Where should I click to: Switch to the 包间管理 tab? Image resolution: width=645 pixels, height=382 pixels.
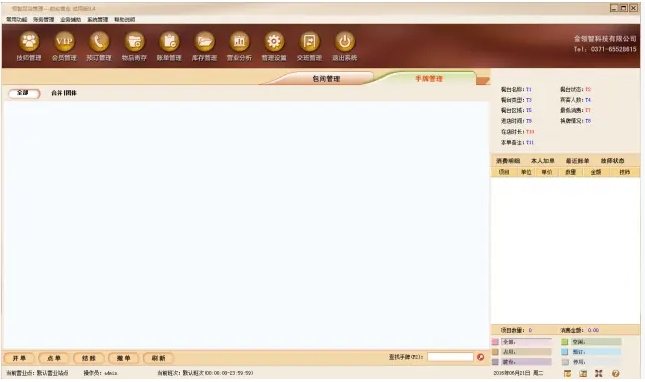click(326, 79)
